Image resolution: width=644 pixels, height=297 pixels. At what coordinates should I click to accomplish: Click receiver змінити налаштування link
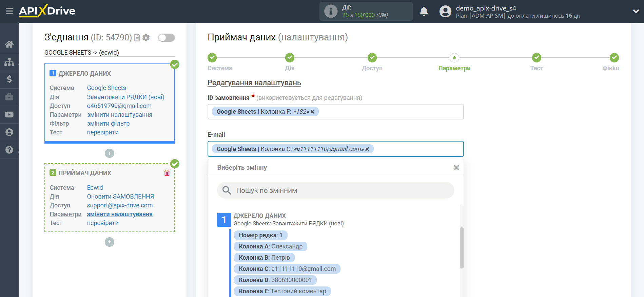coord(120,214)
